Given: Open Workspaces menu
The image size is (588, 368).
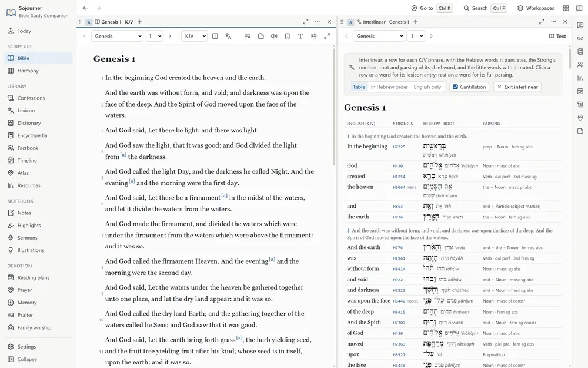Looking at the screenshot, I should point(536,8).
